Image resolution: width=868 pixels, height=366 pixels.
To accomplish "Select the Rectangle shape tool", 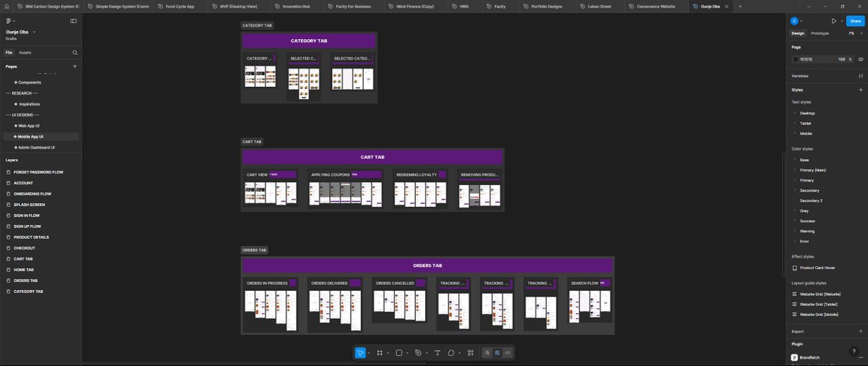I will point(399,353).
